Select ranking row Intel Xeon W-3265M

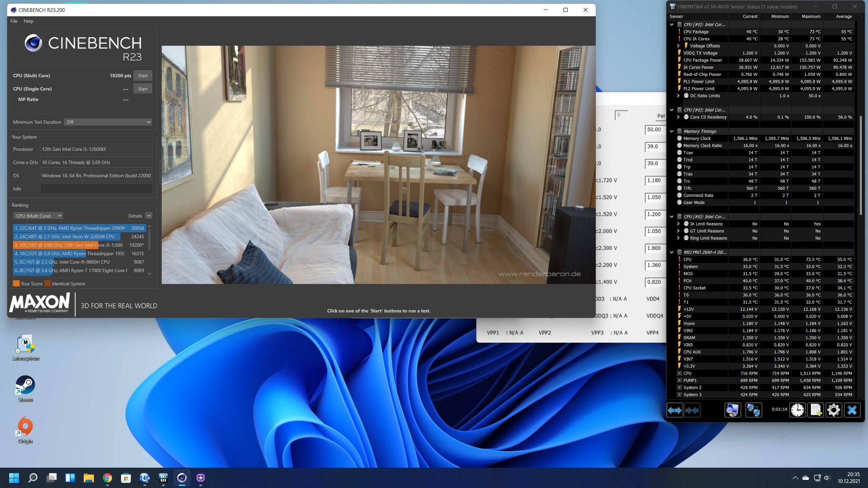pos(79,237)
